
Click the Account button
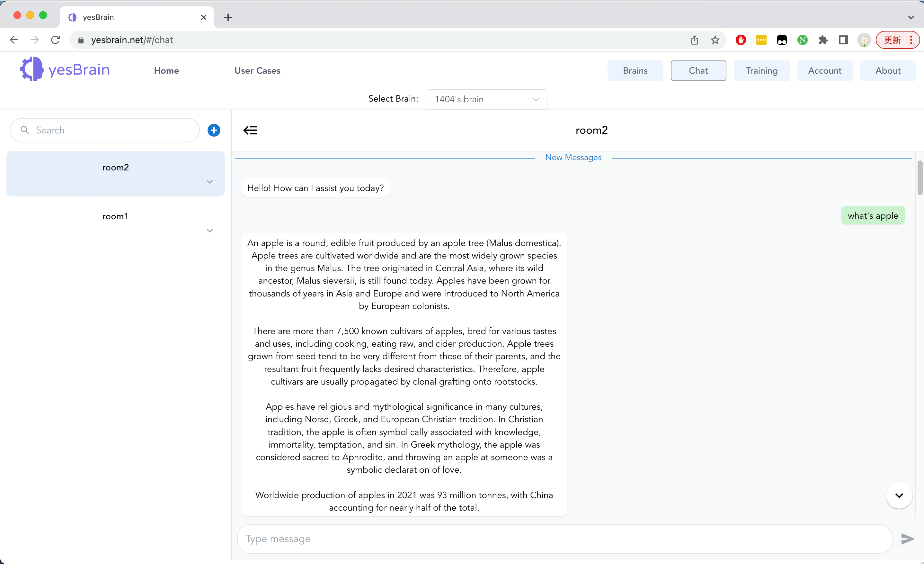click(824, 70)
